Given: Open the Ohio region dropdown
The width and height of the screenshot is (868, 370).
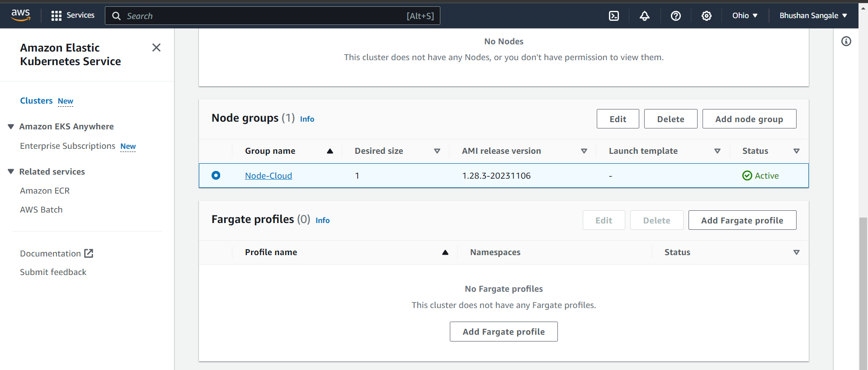Looking at the screenshot, I should (745, 15).
